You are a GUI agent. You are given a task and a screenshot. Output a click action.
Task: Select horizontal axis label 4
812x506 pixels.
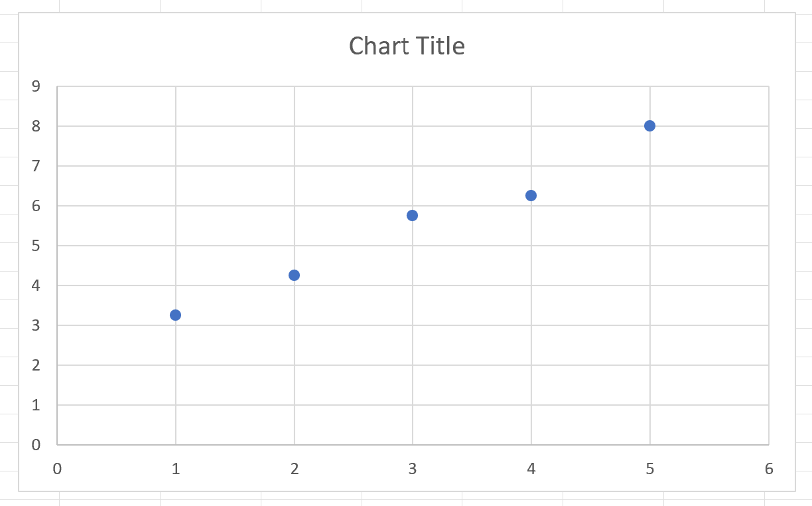click(x=531, y=469)
